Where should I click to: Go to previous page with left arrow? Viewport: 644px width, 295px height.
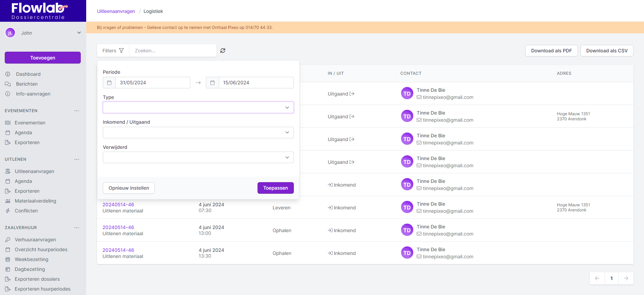597,278
